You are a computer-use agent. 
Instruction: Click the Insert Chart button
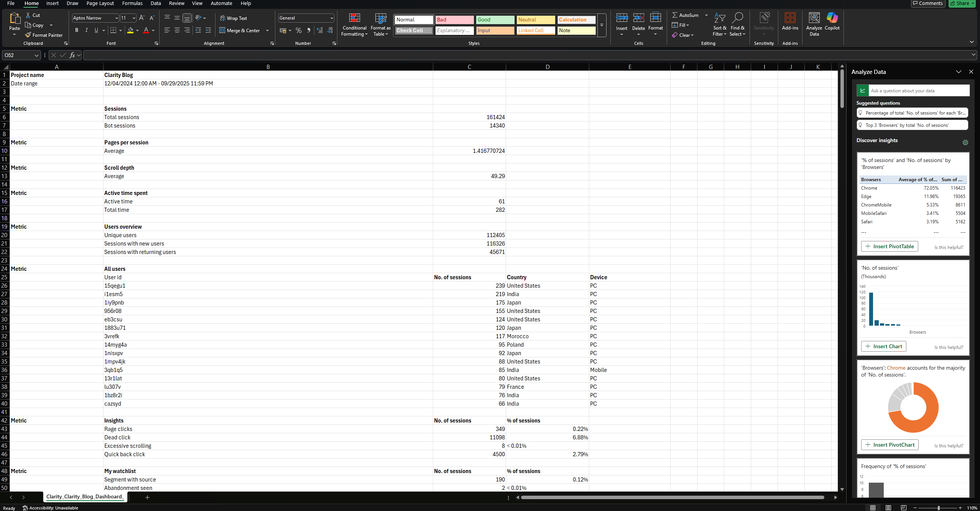coord(883,346)
